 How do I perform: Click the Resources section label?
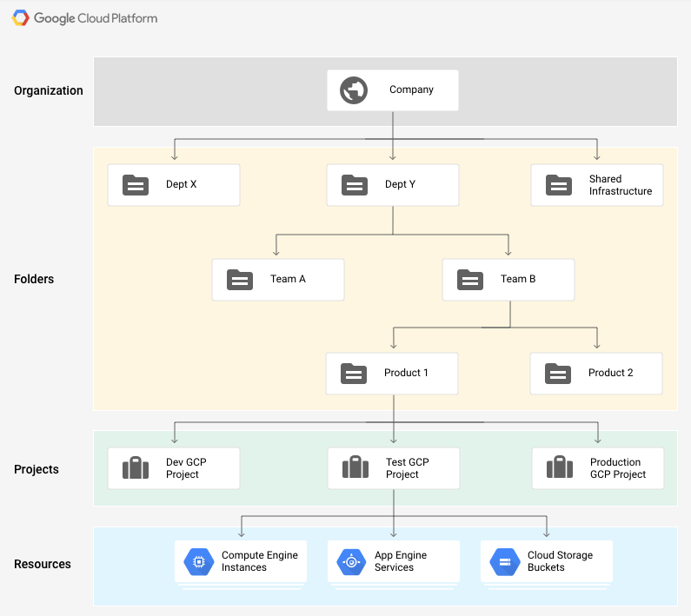tap(43, 564)
